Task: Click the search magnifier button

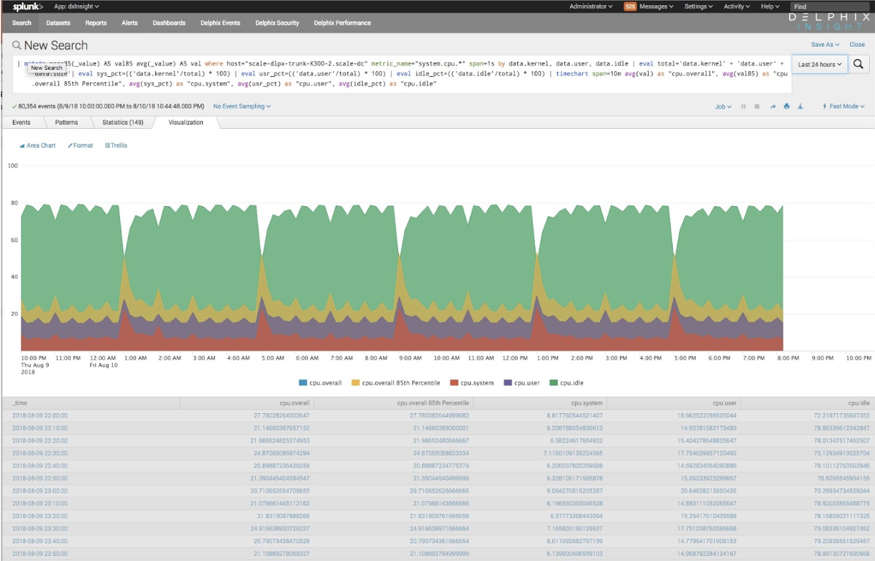Action: tap(858, 64)
